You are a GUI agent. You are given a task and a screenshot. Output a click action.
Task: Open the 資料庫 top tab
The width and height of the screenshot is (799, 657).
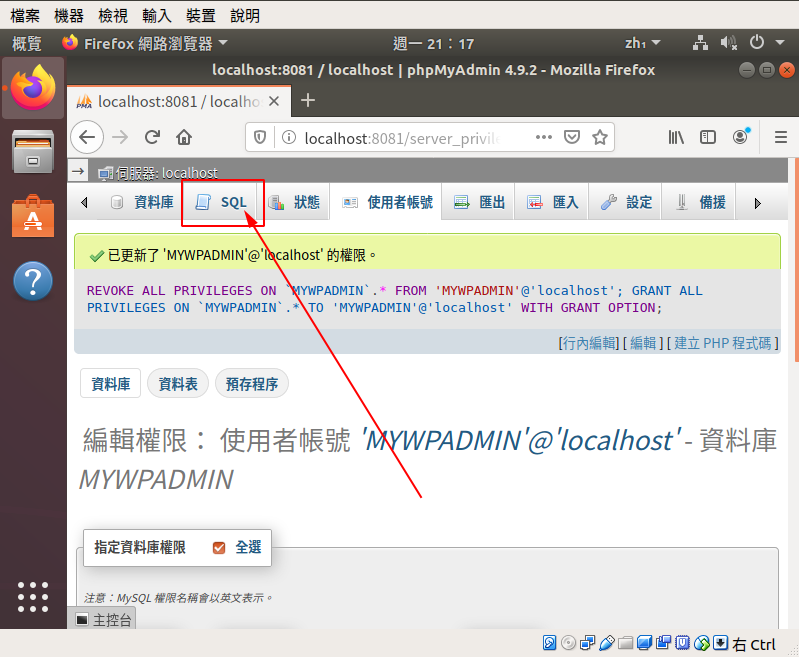[142, 202]
